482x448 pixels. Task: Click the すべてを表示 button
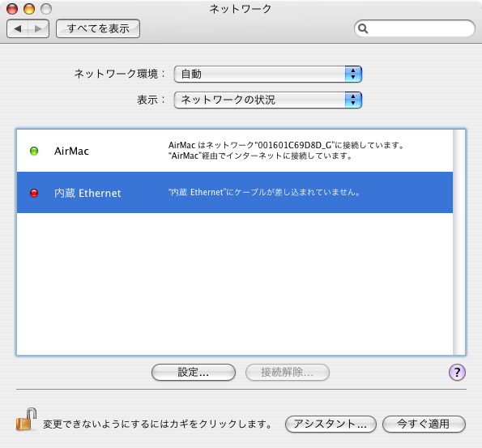tap(98, 28)
